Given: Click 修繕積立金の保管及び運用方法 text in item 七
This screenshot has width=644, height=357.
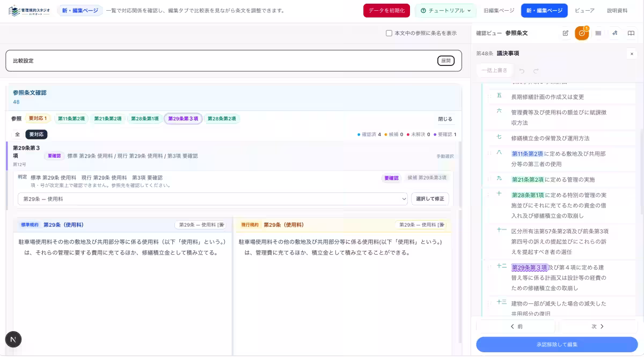Looking at the screenshot, I should (x=550, y=138).
